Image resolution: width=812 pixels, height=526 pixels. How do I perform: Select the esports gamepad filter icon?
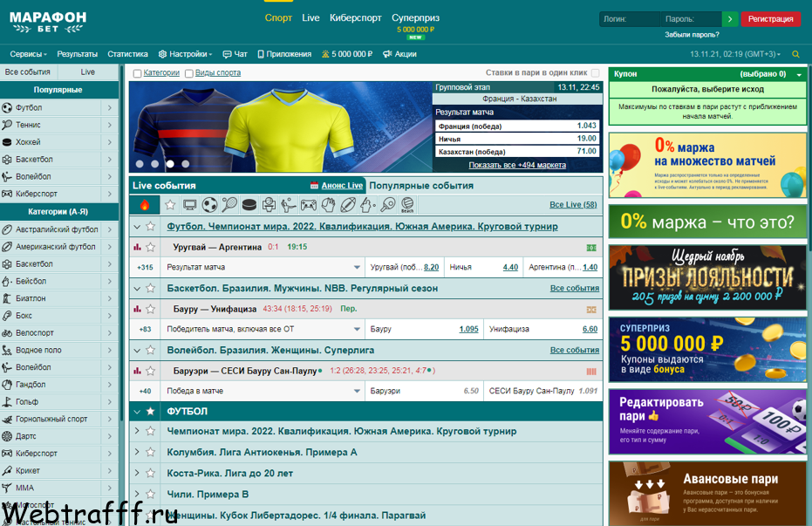click(x=308, y=206)
